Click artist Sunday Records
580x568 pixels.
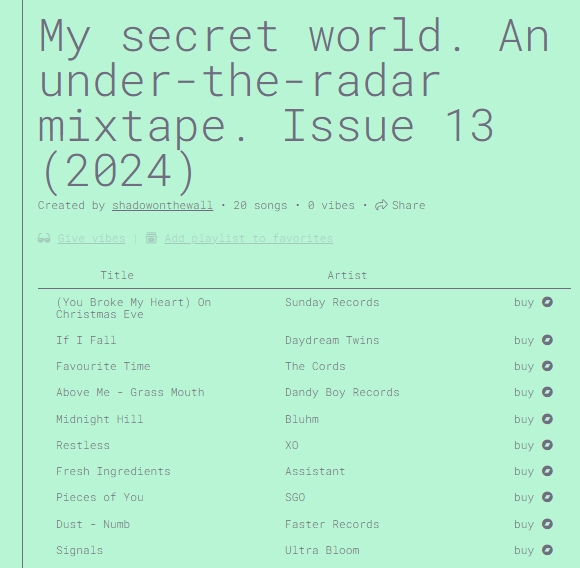click(332, 302)
